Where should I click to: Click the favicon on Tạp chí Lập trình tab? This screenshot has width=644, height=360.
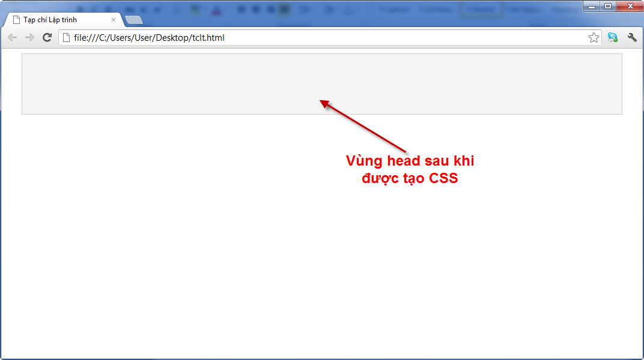pos(17,20)
